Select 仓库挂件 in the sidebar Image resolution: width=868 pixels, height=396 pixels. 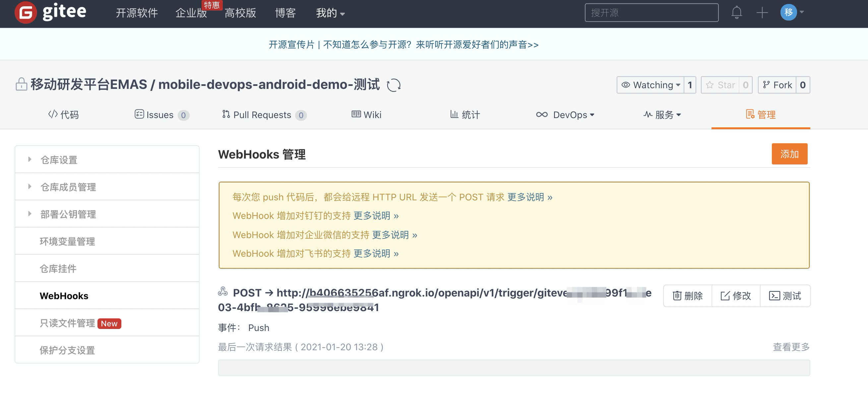pyautogui.click(x=107, y=269)
